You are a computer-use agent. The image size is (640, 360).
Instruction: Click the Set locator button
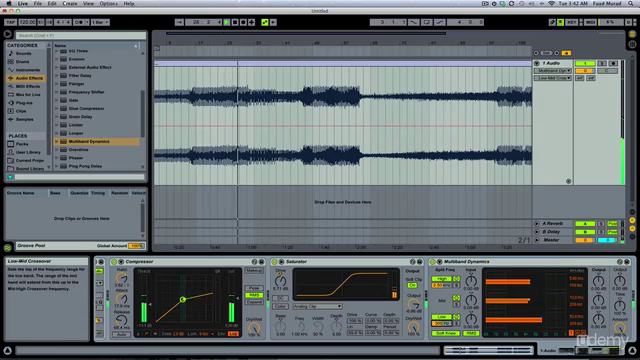546,53
